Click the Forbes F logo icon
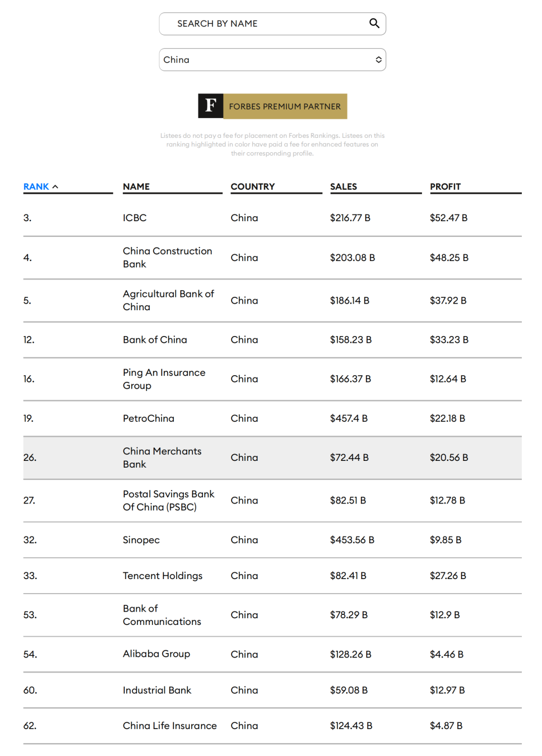Screen dimensions: 542x756 211,106
